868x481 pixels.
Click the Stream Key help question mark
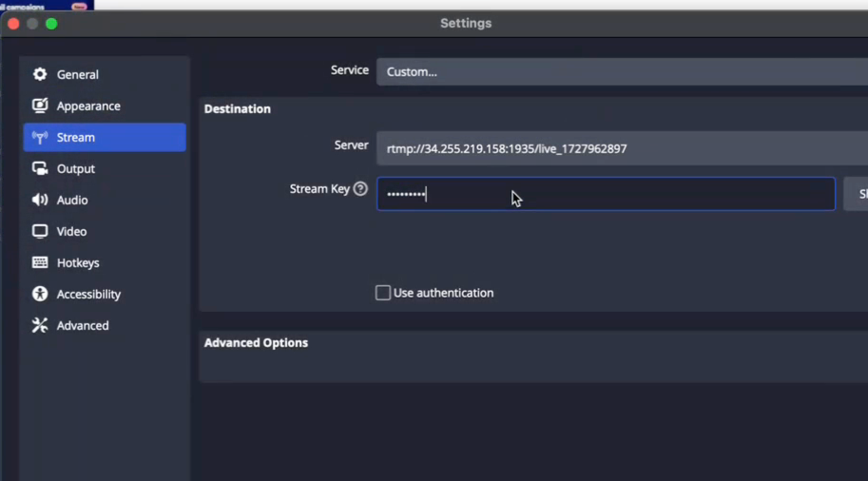[360, 189]
